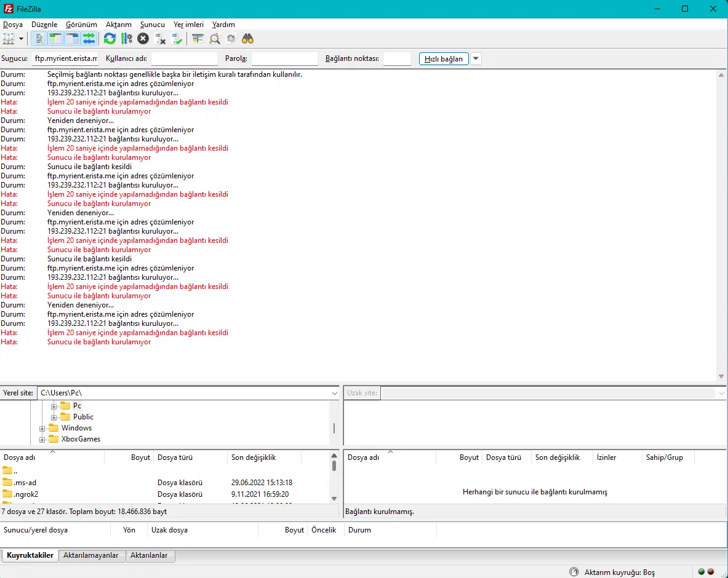This screenshot has height=578, width=728.
Task: Open the Düzenle menu
Action: [x=44, y=25]
